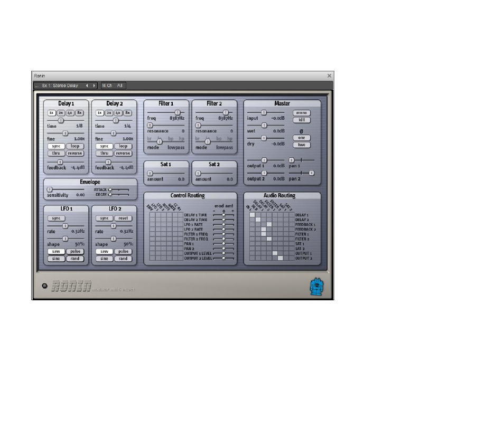Toggle thru in Delay 2
504x428 pixels.
coord(105,153)
